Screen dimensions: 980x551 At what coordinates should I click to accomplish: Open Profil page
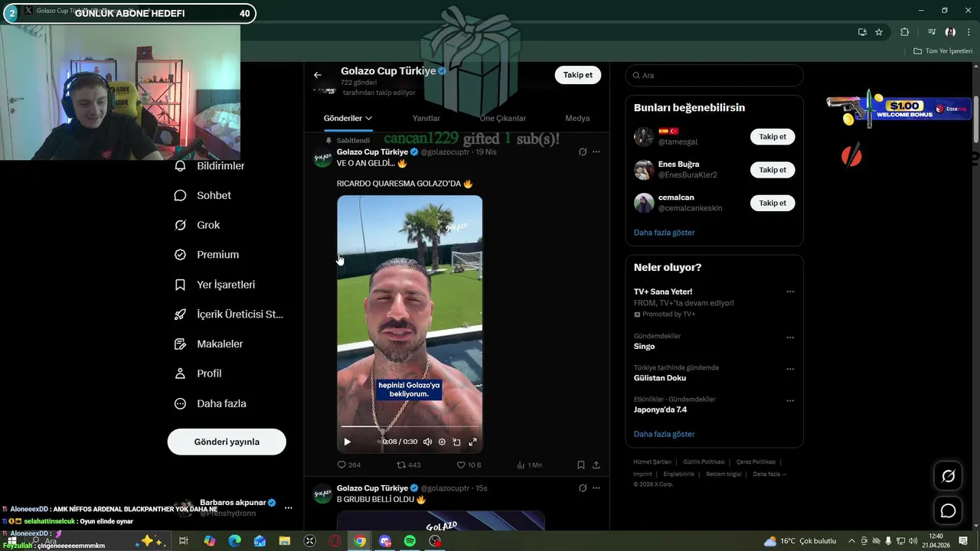[x=198, y=373]
